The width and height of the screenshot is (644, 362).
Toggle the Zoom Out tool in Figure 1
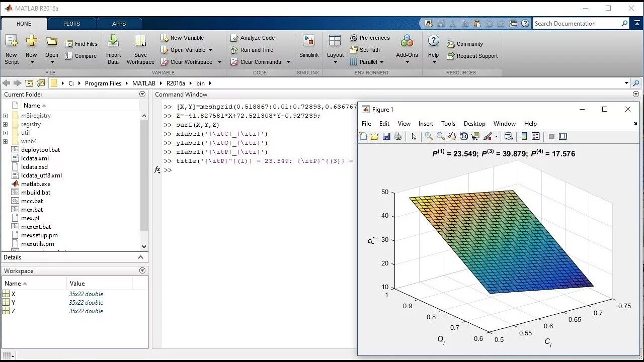point(441,136)
